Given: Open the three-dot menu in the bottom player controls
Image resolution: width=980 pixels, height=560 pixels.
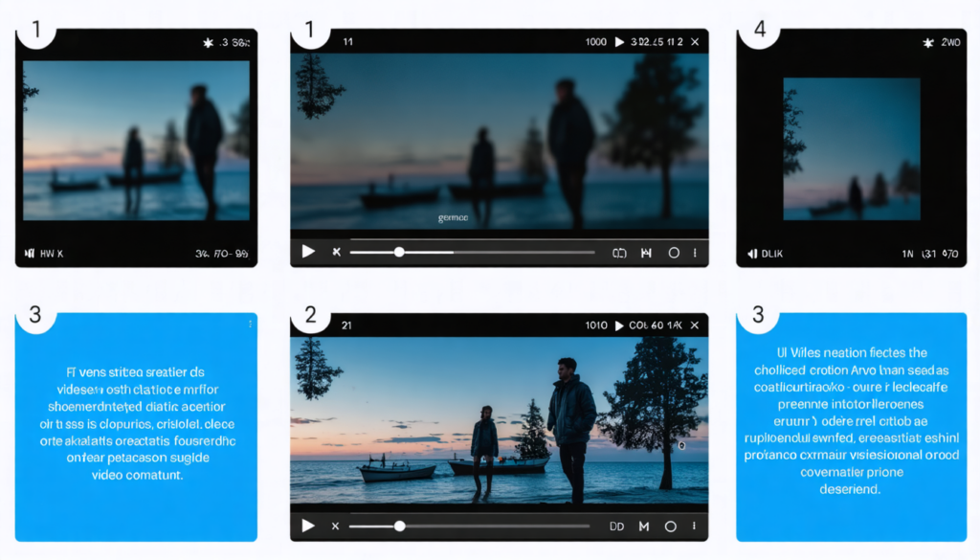Looking at the screenshot, I should pos(695,526).
